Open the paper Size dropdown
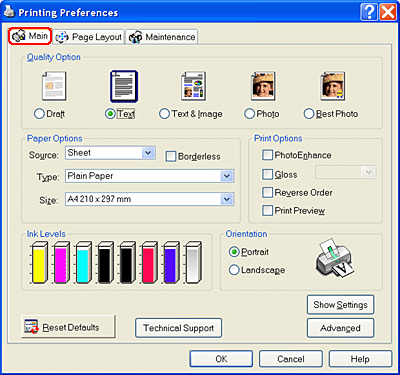Screen dimensions: 400x375 point(150,199)
